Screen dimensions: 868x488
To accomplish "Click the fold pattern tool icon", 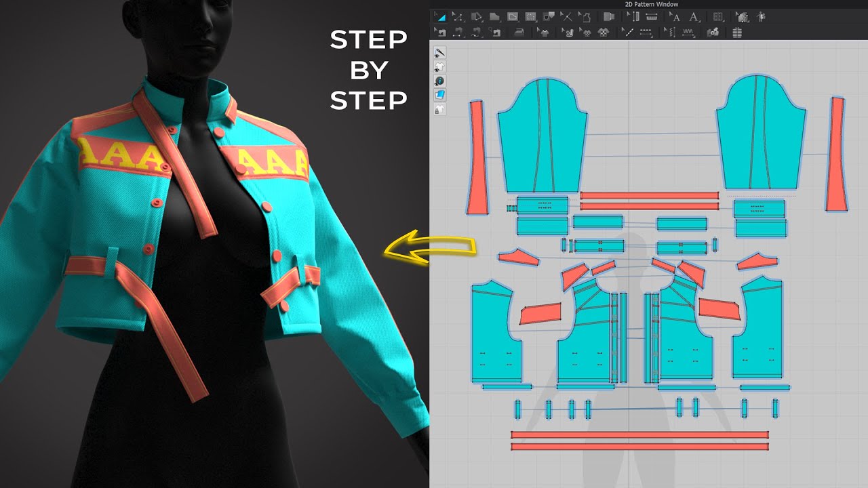I will tap(609, 17).
